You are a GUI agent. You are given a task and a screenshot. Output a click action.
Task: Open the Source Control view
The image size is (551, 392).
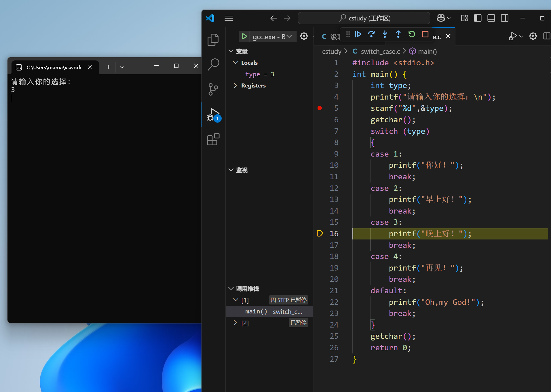click(x=213, y=89)
